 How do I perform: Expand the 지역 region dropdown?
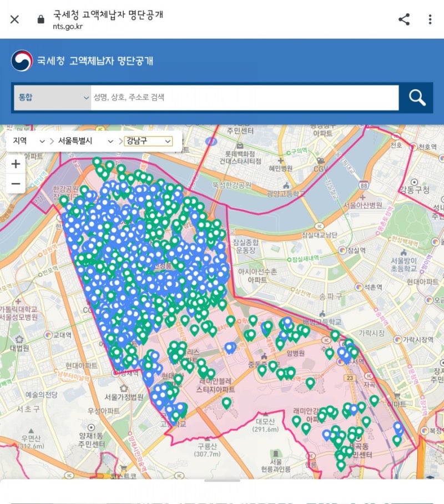[29, 141]
